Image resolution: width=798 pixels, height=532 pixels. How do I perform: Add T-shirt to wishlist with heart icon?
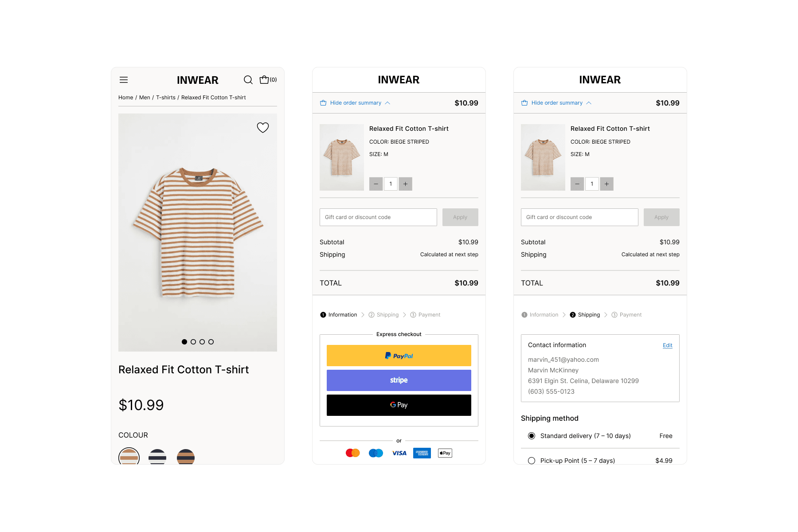[263, 128]
